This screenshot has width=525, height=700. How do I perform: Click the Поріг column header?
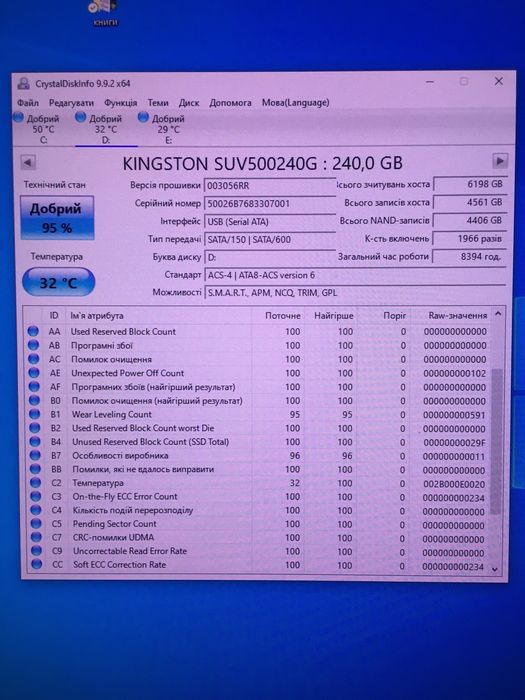384,316
